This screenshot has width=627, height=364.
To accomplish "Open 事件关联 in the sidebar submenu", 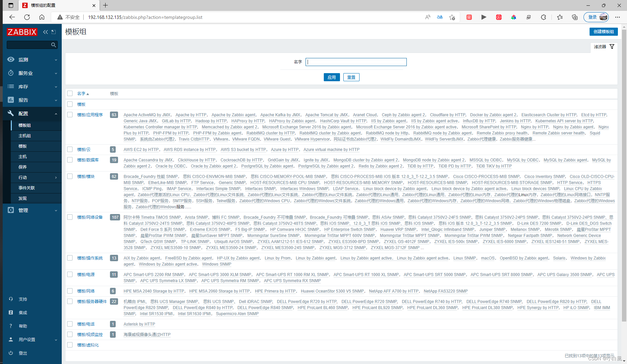I will click(27, 188).
